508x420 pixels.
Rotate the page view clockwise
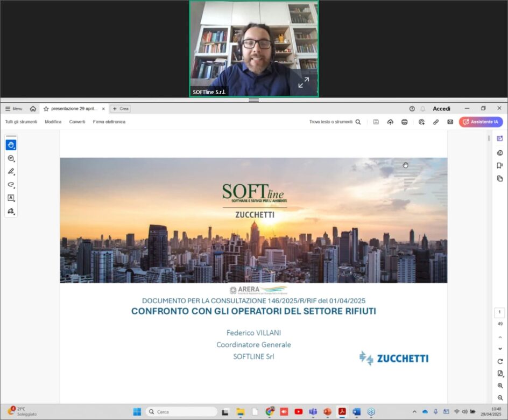coord(500,361)
